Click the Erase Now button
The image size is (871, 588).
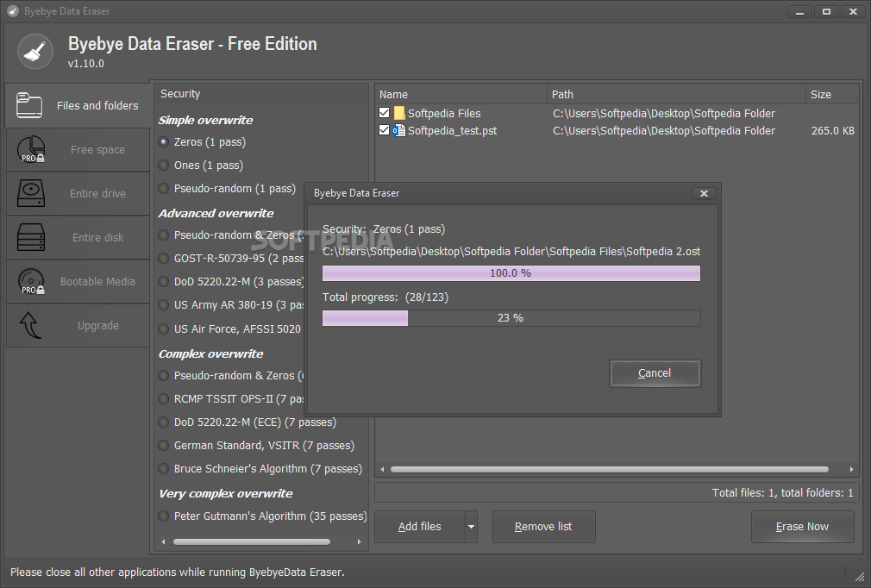click(802, 527)
